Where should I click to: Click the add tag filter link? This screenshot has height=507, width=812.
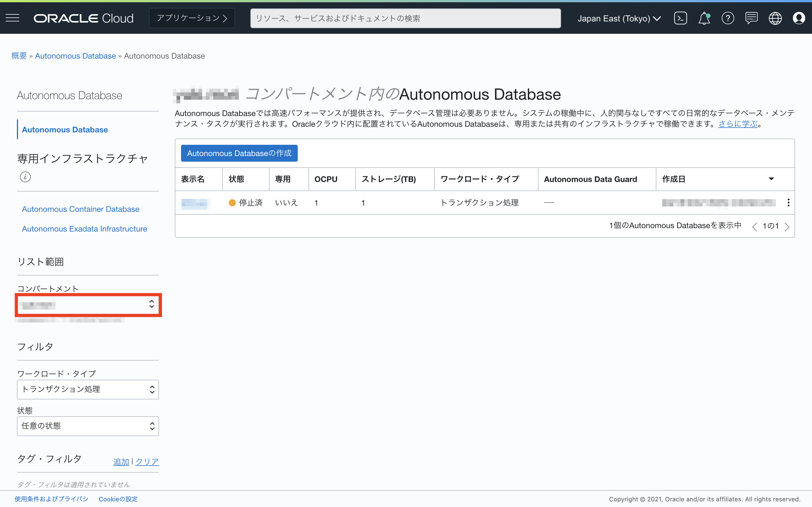(121, 462)
